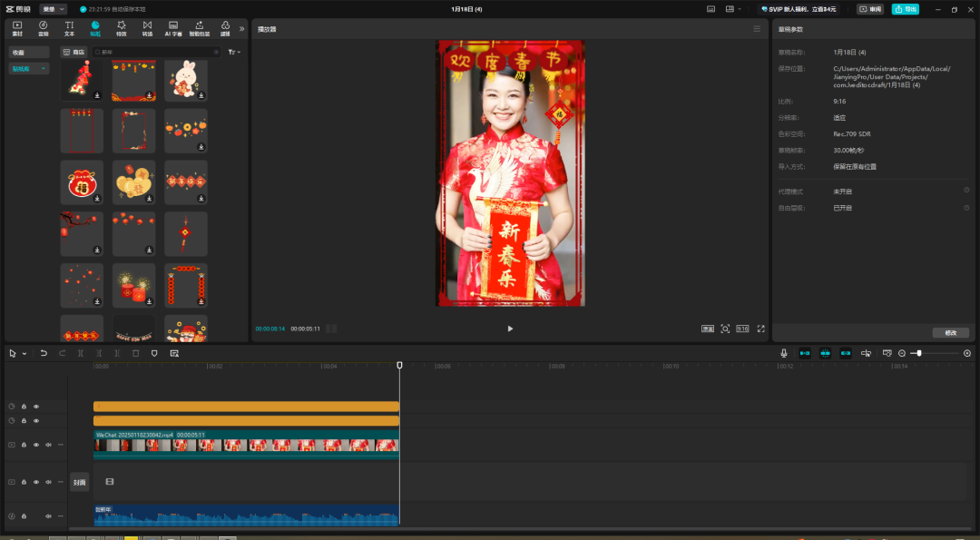Click the 导出 (Export) button

point(905,9)
